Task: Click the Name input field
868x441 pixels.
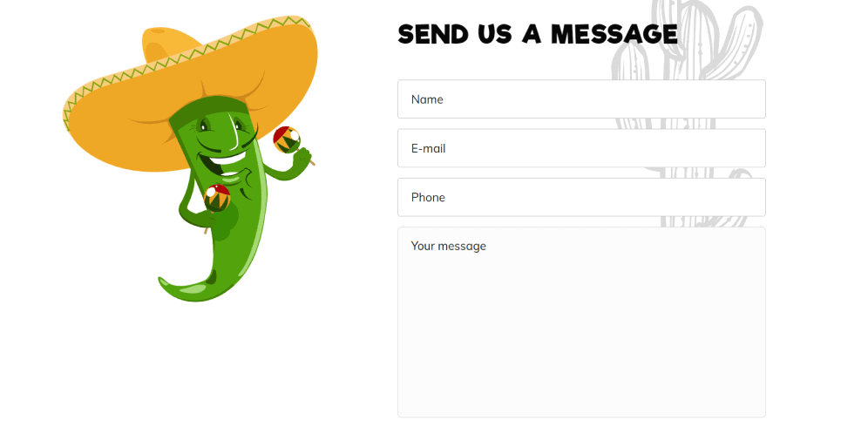Action: click(581, 99)
